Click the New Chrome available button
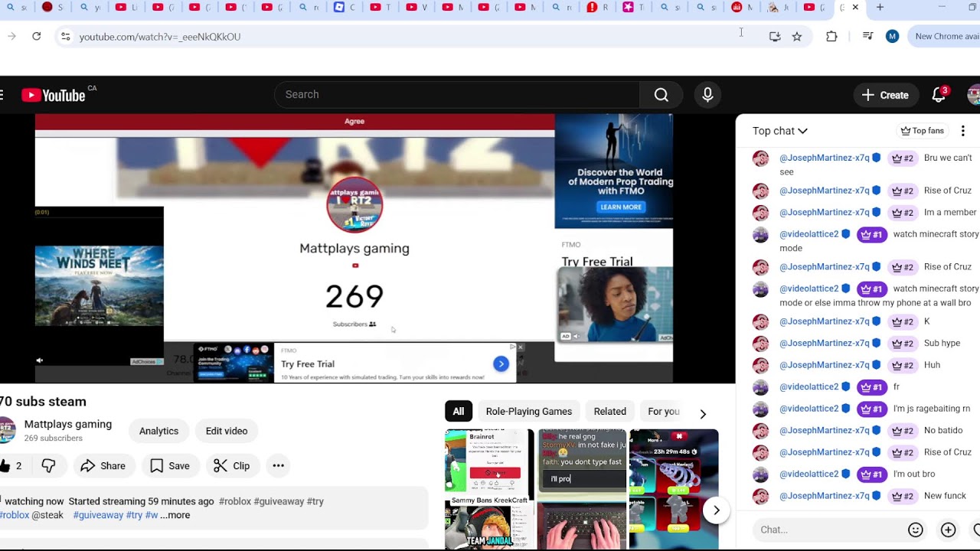Image resolution: width=980 pixels, height=551 pixels. [x=944, y=36]
